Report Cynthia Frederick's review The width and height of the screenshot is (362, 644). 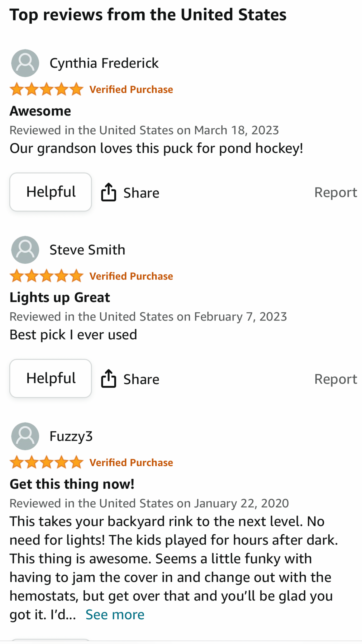[x=335, y=192]
